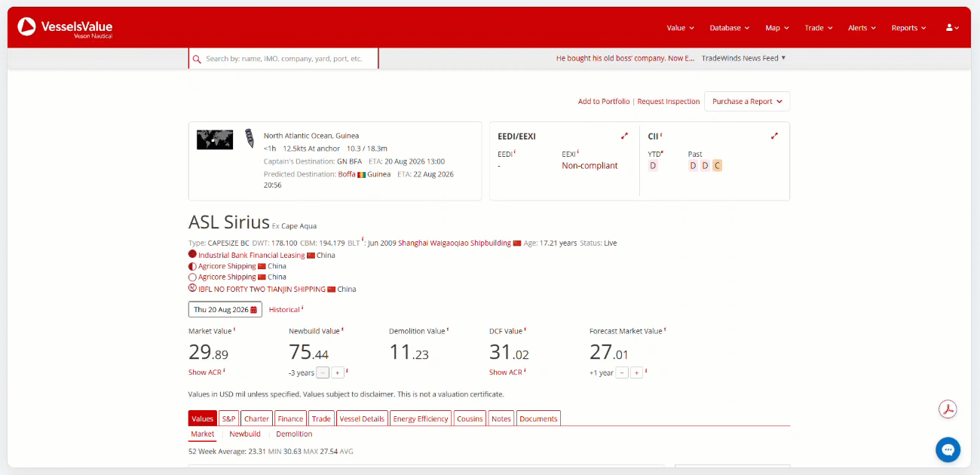Switch to the S&P tab
The height and width of the screenshot is (475, 980).
[x=228, y=418]
